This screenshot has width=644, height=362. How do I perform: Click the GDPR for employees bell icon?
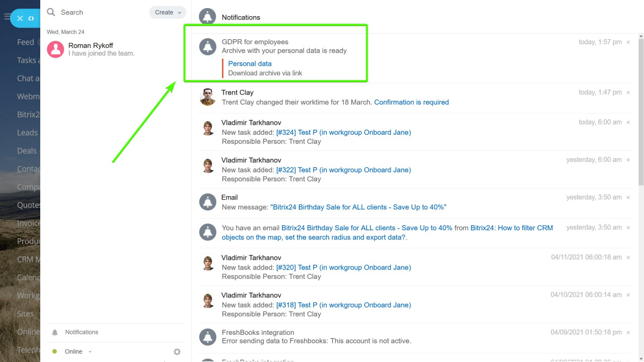(x=207, y=46)
